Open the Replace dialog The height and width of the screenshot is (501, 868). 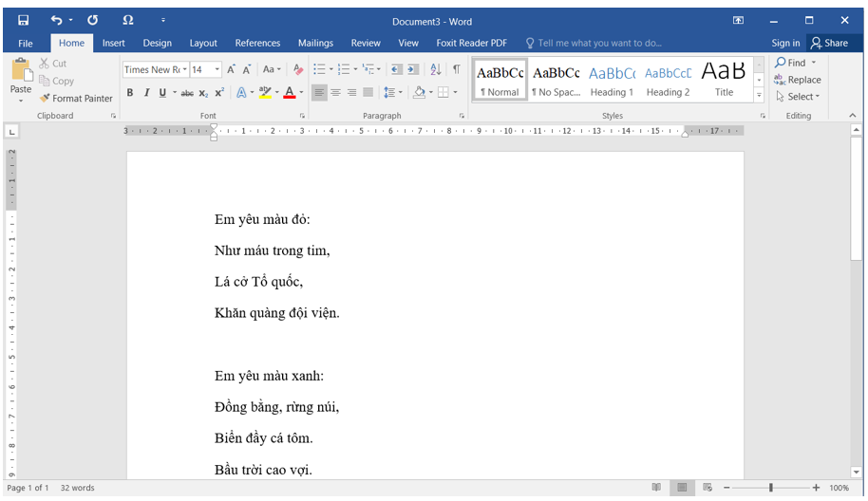click(798, 80)
